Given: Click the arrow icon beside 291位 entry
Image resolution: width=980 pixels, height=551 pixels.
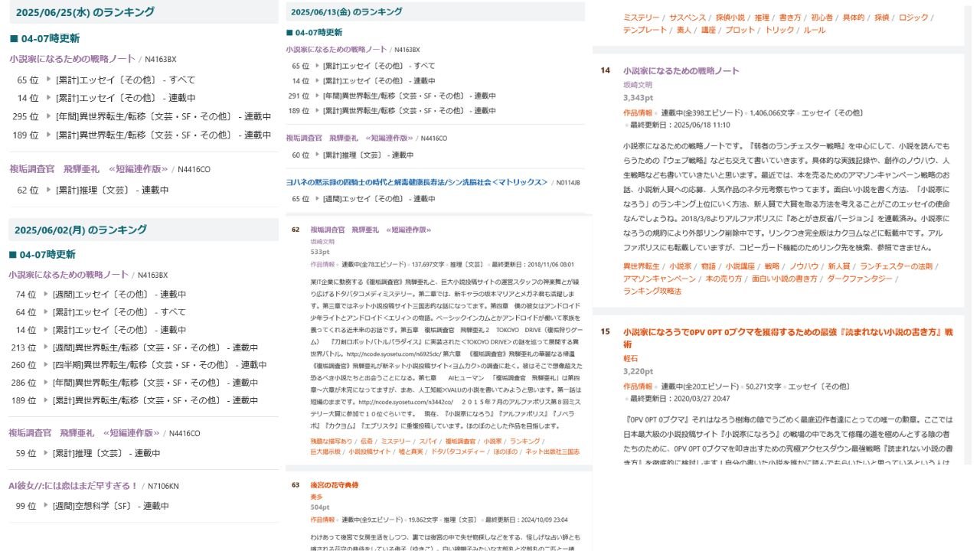Looking at the screenshot, I should (316, 96).
